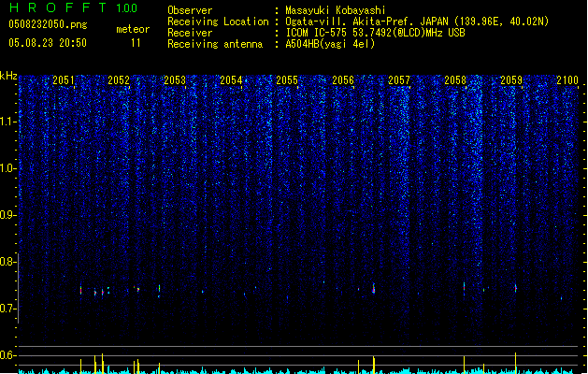This screenshot has width=588, height=374.
Task: Click the 0.7 kHz axis label
Action: coord(8,309)
